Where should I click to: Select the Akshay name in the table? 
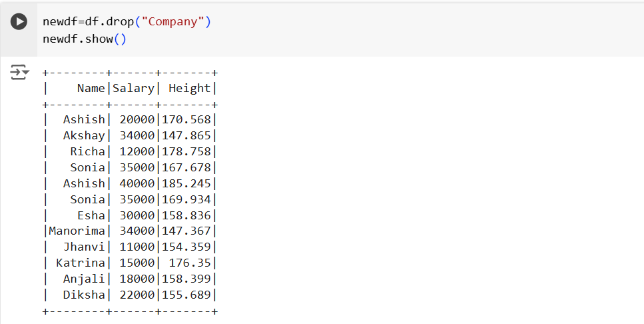pos(84,135)
